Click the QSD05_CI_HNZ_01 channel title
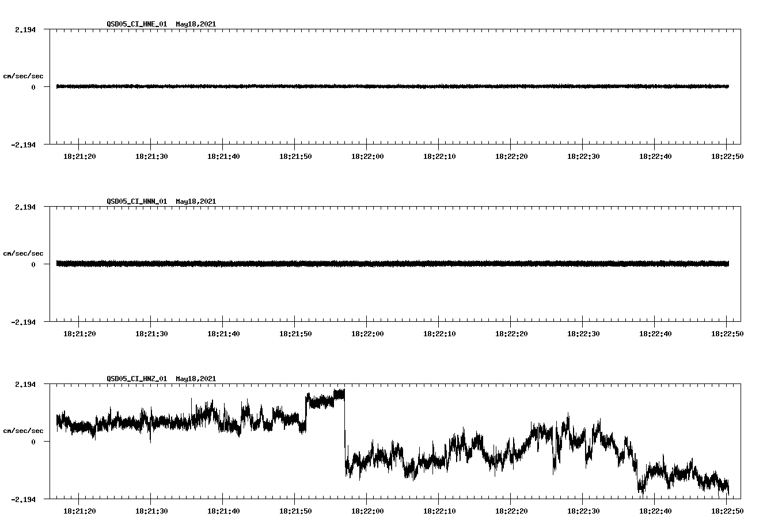 pyautogui.click(x=136, y=379)
